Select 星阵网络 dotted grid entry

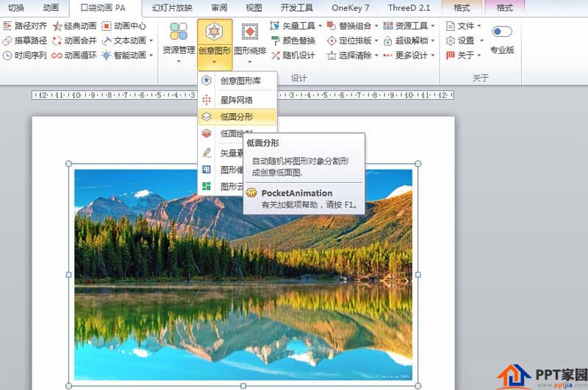pos(237,100)
